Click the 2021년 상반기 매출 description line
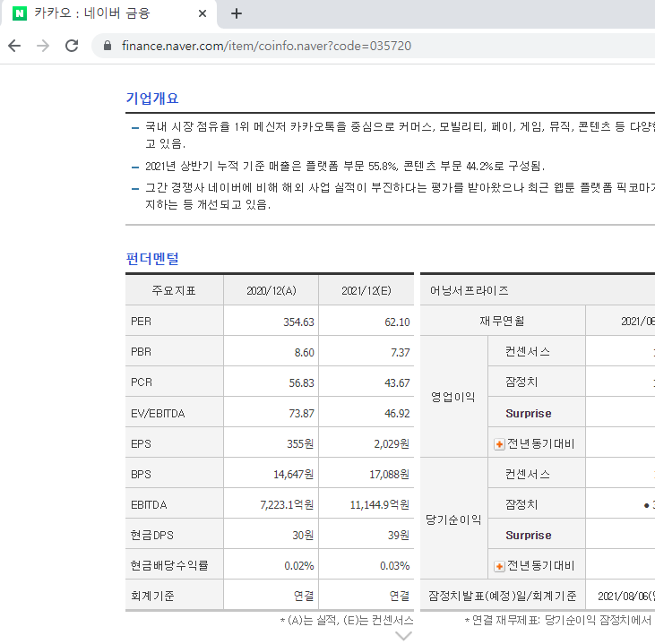This screenshot has height=644, width=655. (345, 167)
